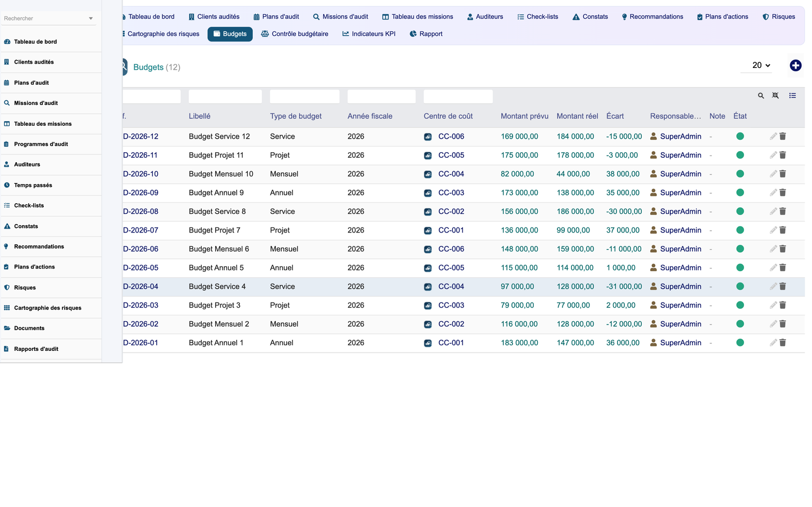Sort by Écart column header
The width and height of the screenshot is (812, 507).
615,116
